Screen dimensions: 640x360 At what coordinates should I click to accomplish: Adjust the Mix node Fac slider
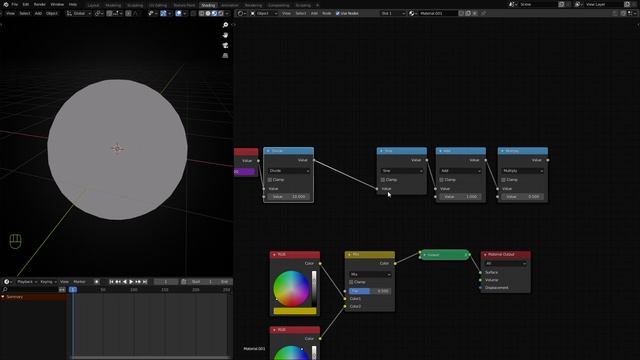(370, 291)
